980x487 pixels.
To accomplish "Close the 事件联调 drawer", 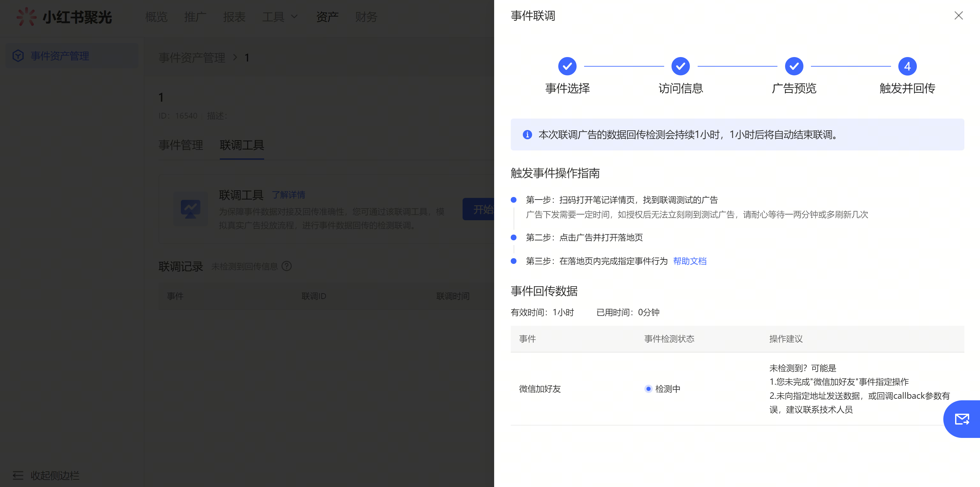I will (x=958, y=16).
